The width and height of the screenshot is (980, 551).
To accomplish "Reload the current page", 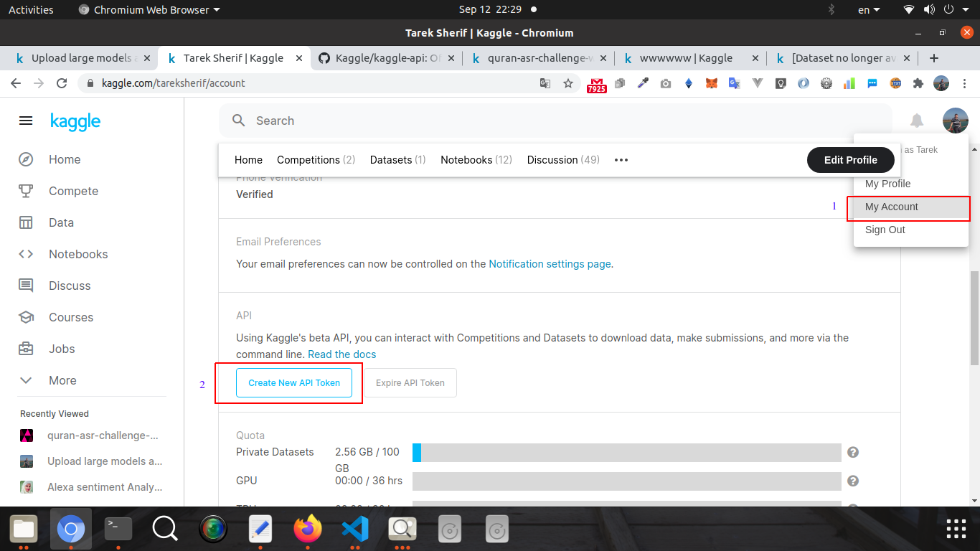I will click(x=62, y=83).
